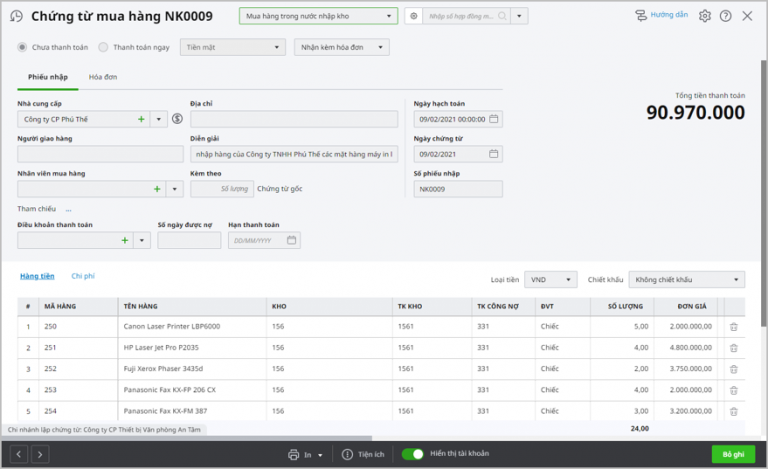Open the Chi phí tab
Screen dimensions: 768x469
click(x=83, y=276)
